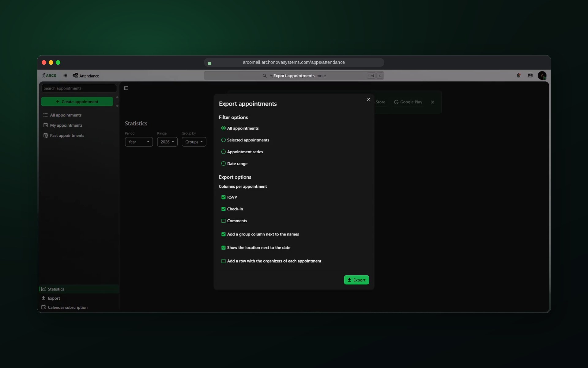This screenshot has width=588, height=368.
Task: Click the browser address bar
Action: [294, 62]
